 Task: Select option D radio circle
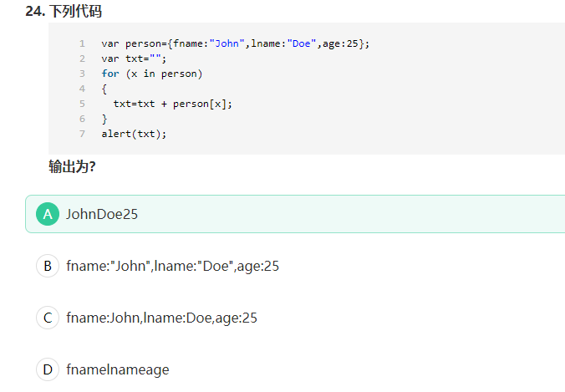(x=48, y=369)
